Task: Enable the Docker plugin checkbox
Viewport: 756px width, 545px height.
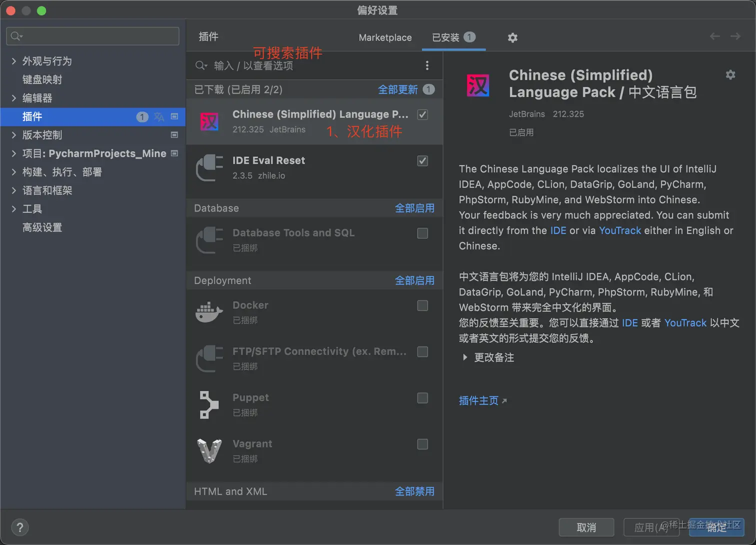Action: 422,305
